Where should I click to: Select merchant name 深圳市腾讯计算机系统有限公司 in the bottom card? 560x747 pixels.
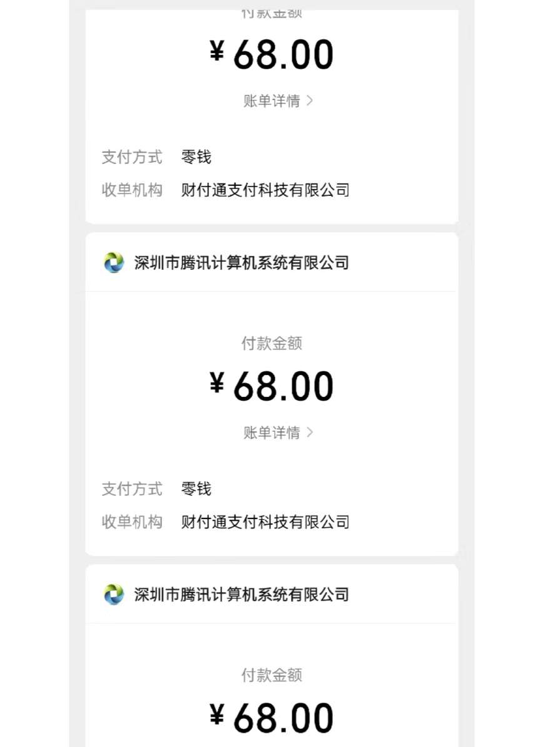[242, 595]
